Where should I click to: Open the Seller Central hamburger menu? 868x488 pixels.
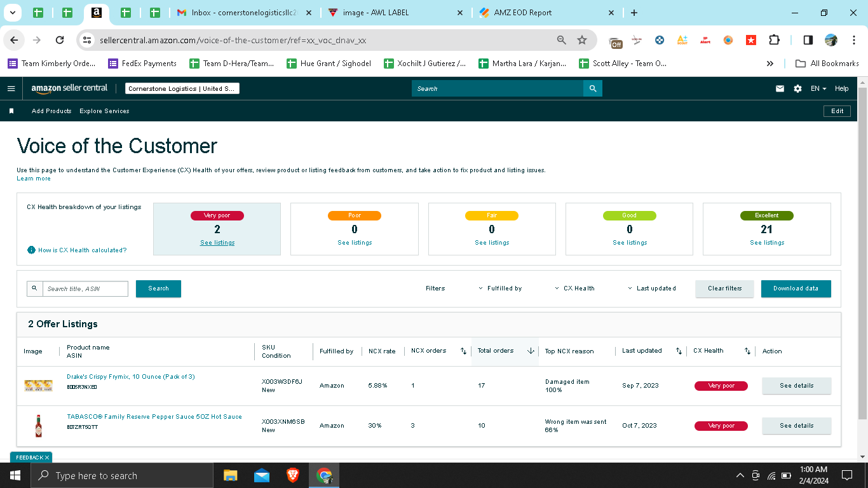(x=11, y=89)
